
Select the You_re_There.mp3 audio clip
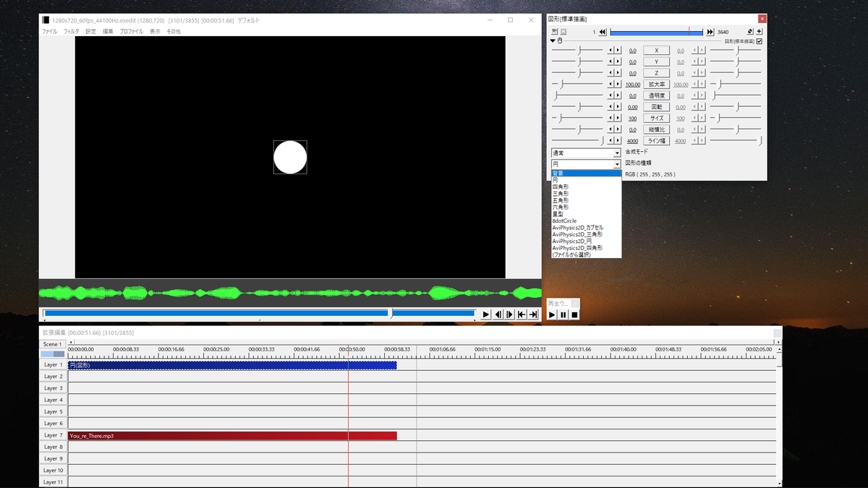(232, 436)
